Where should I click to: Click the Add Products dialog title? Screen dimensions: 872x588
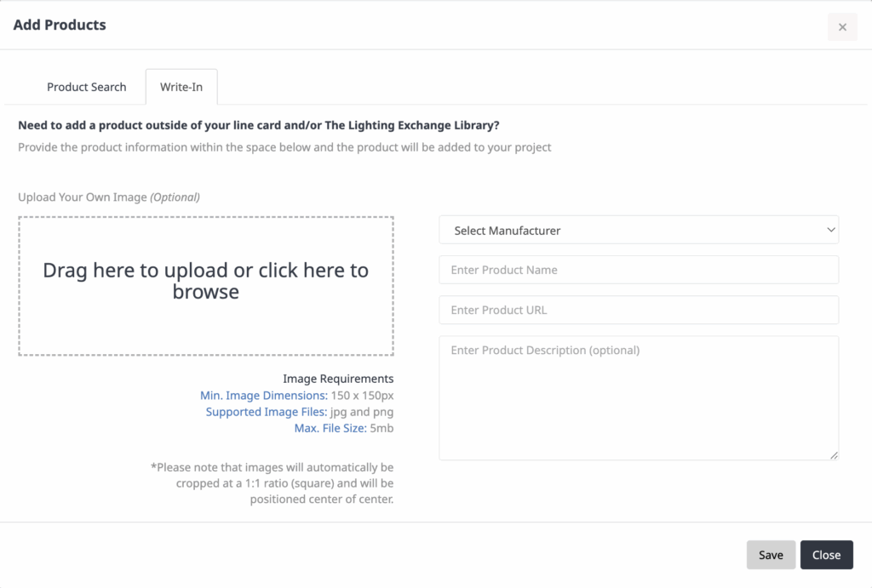tap(60, 25)
